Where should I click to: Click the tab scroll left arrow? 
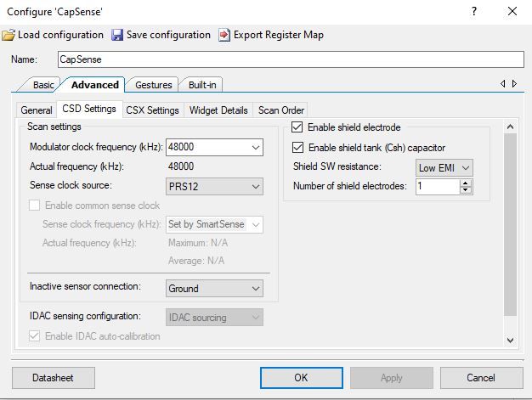[503, 83]
